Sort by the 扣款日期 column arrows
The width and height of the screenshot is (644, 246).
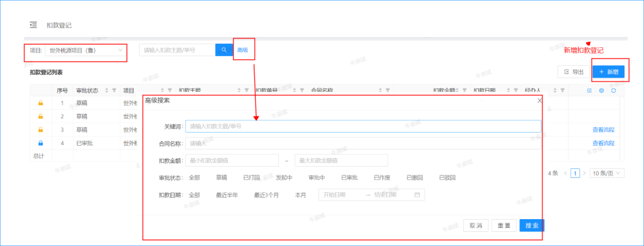coord(509,90)
